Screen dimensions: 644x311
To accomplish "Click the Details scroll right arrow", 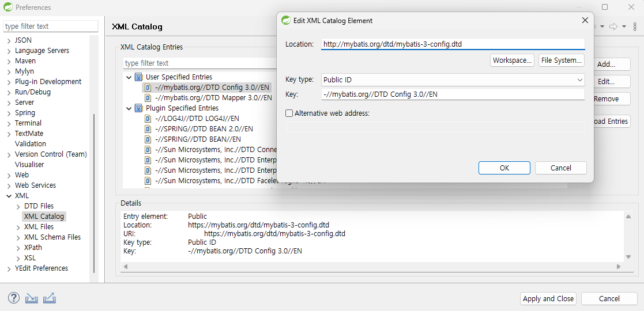I will pyautogui.click(x=619, y=267).
